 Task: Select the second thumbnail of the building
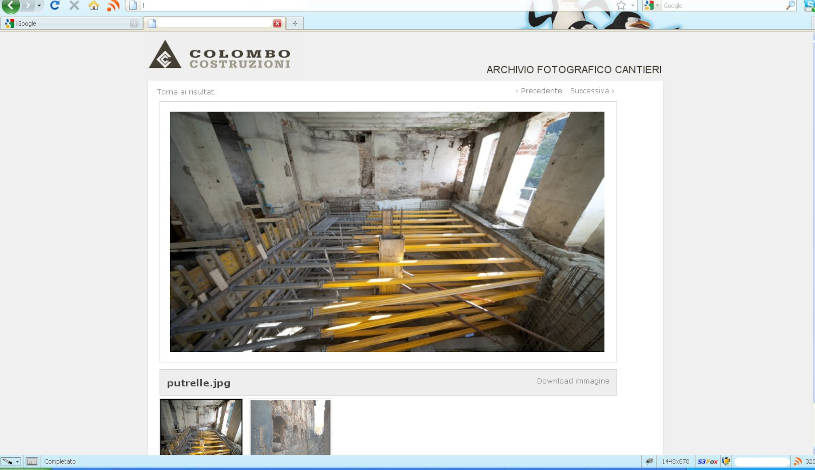click(290, 427)
